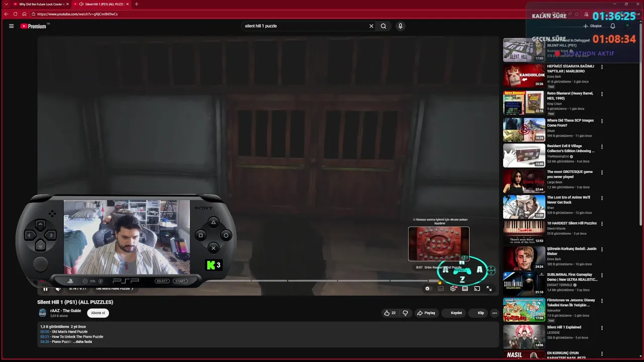644x362 pixels.
Task: Toggle subtitles in the player
Action: 441,289
